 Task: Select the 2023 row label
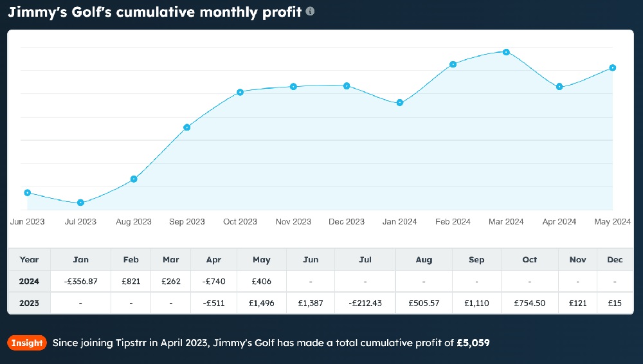pyautogui.click(x=30, y=304)
